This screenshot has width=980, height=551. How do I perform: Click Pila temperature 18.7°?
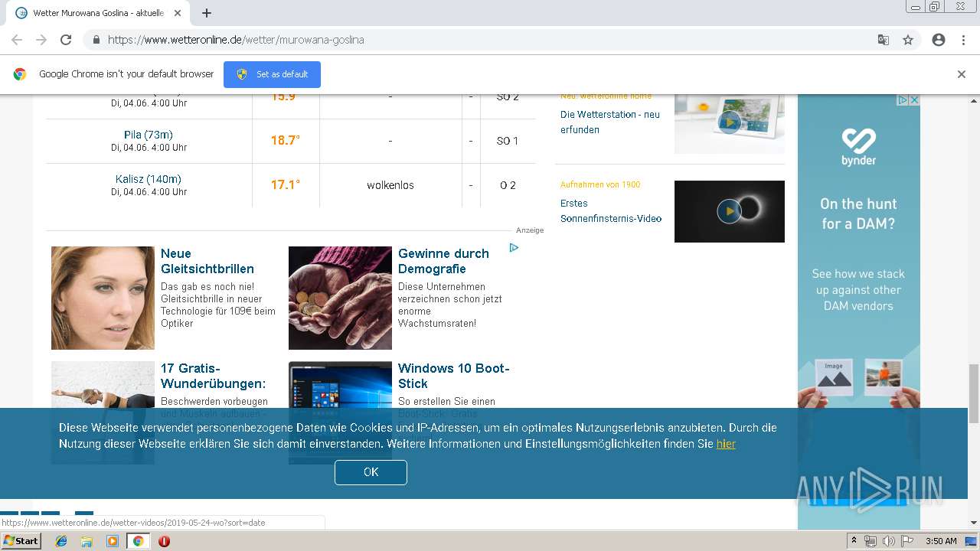pos(286,141)
